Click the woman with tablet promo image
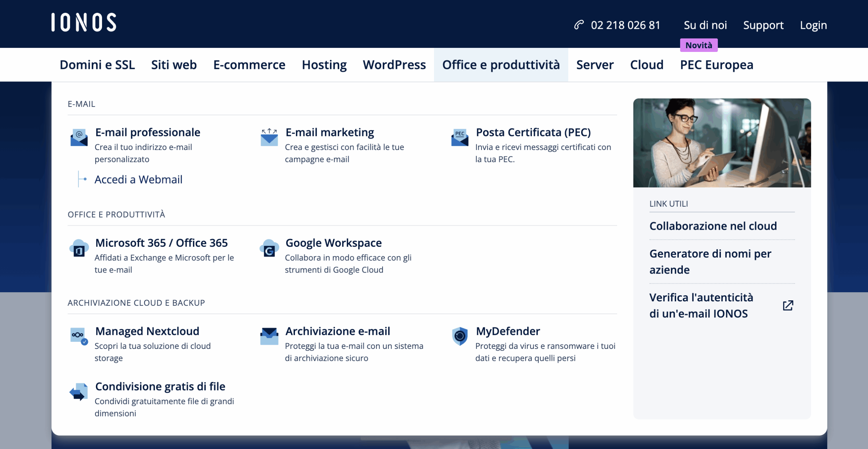This screenshot has height=449, width=868. [722, 143]
